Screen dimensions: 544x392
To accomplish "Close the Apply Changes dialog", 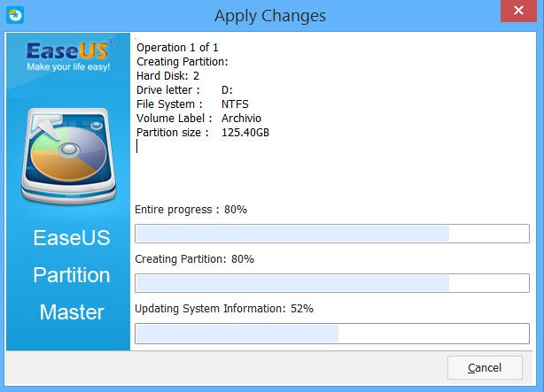I will 518,11.
